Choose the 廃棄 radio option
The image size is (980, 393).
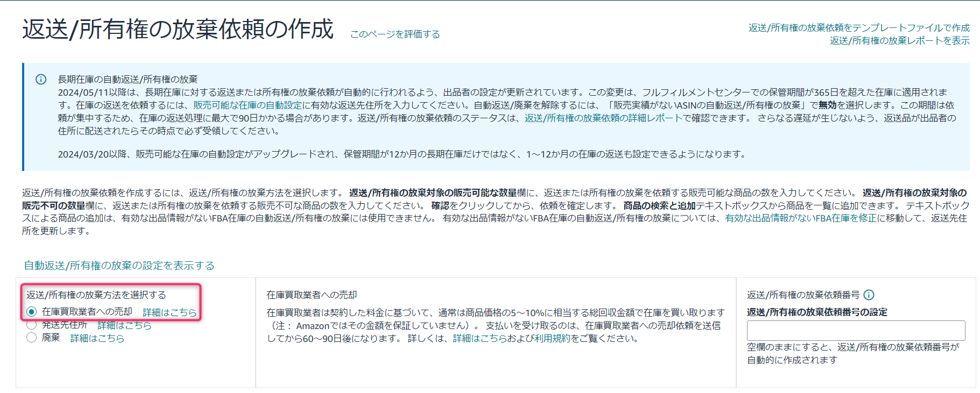[x=32, y=338]
